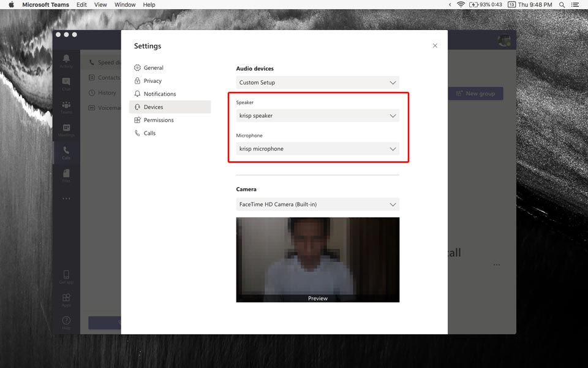Open the Edit menu
The image size is (588, 368).
[81, 4]
